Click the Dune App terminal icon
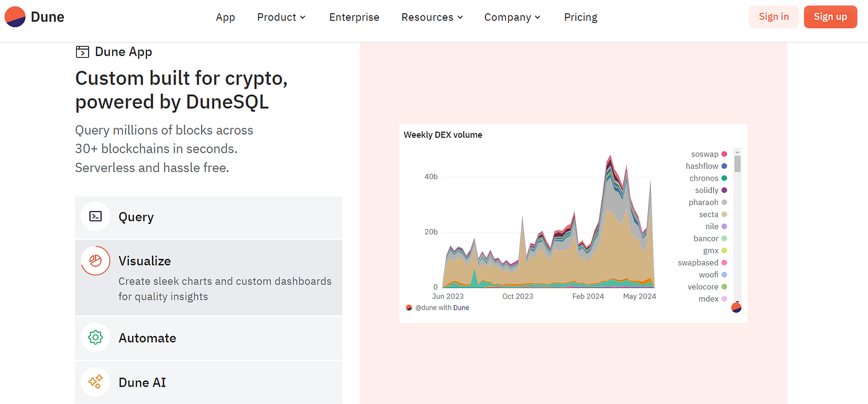Viewport: 868px width, 404px height. (82, 52)
